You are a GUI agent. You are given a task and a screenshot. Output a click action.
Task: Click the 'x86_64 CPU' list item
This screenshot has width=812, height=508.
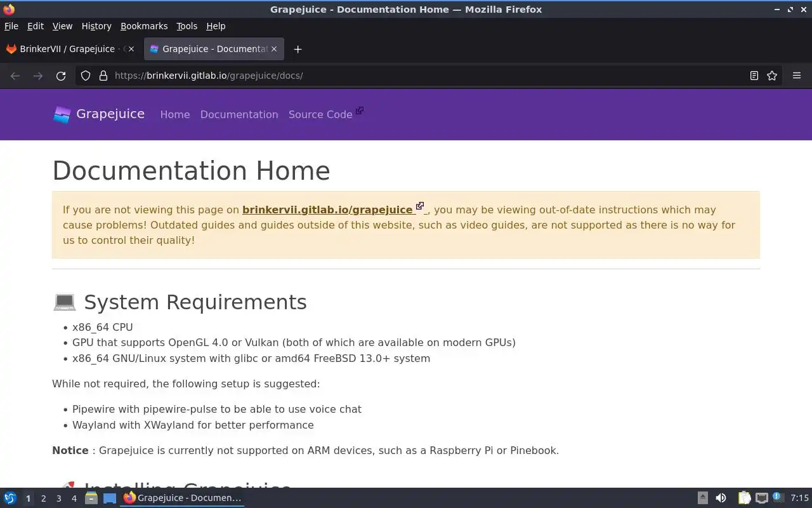point(103,327)
